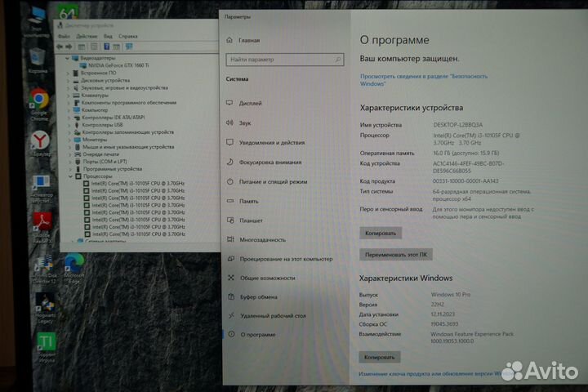Viewport: 588px width, 392px height.
Task: Open Hogwarts Legacy desktop shortcut
Action: [46, 305]
